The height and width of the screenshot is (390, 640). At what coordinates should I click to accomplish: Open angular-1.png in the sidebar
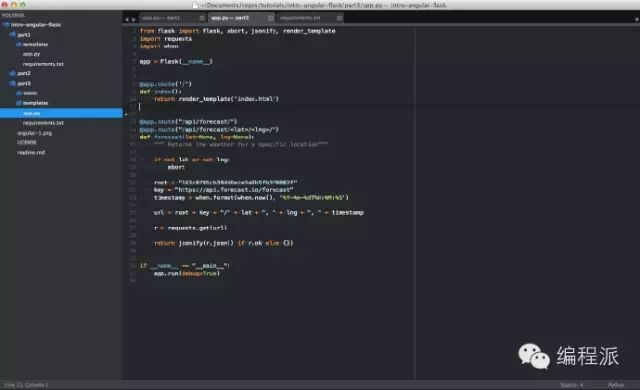click(34, 133)
